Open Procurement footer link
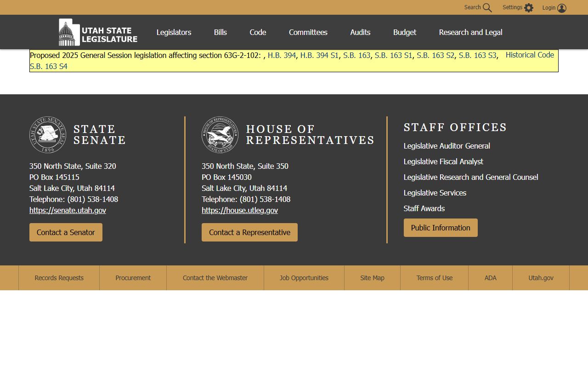Screen dimensions: 588x368 (133, 278)
